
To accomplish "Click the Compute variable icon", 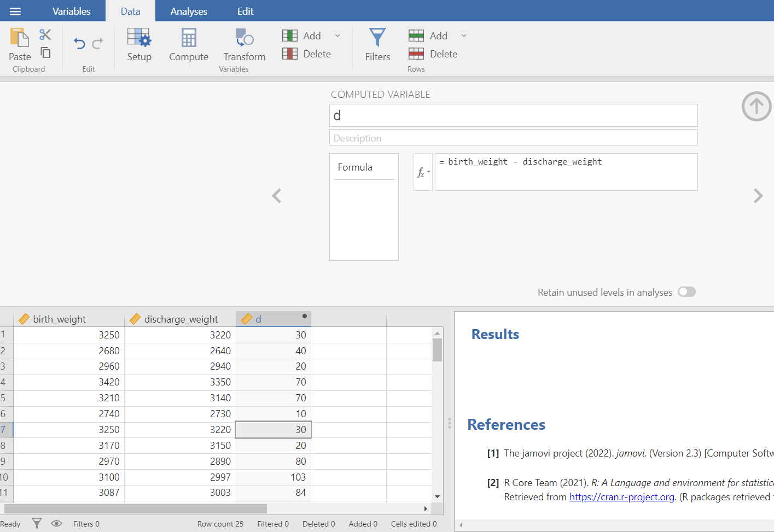I will tap(189, 44).
